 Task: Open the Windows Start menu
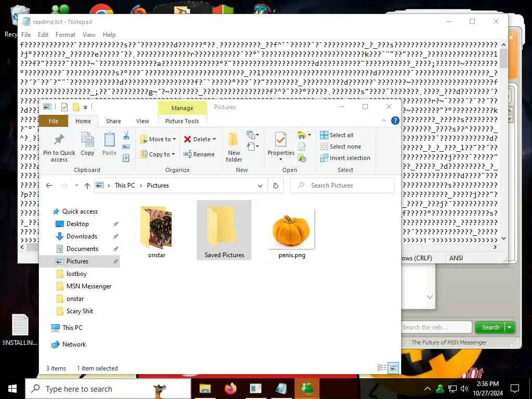12,389
